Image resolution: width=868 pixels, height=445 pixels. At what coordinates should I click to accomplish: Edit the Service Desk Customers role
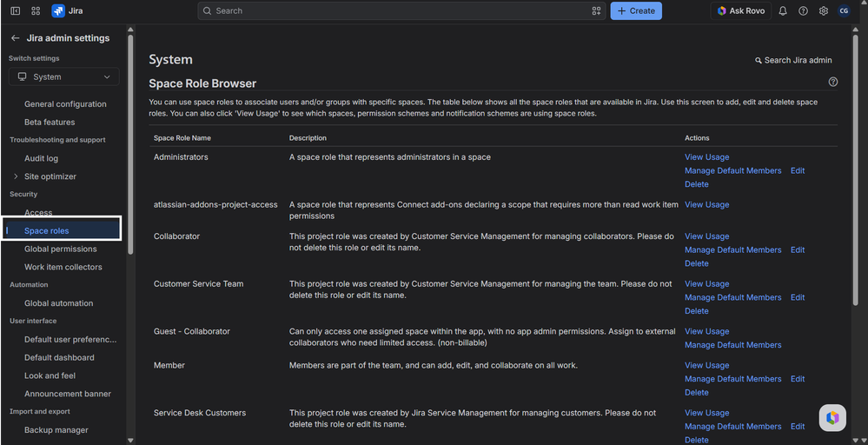(798, 427)
